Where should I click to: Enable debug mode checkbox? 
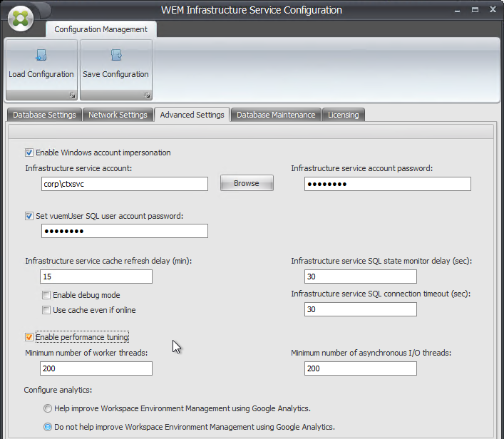(x=46, y=295)
